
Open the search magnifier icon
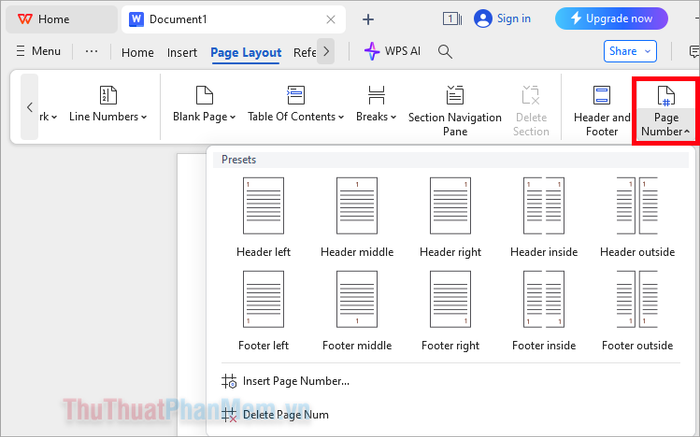pos(445,51)
